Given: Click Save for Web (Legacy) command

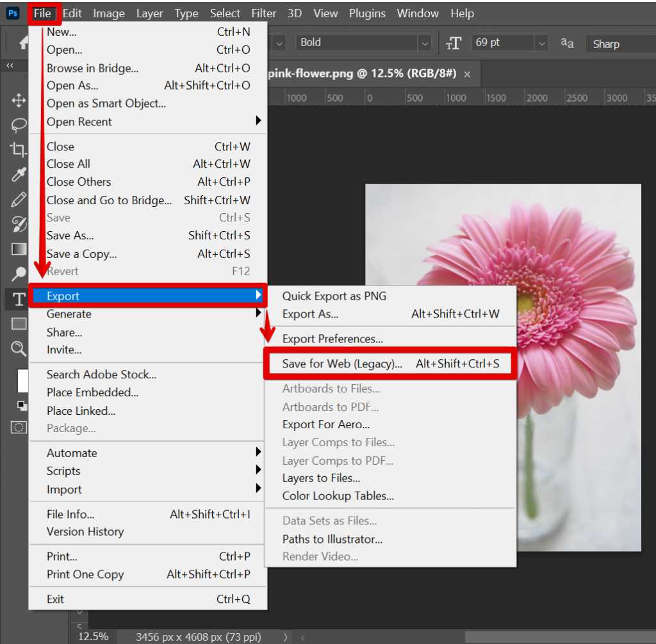Looking at the screenshot, I should (342, 363).
